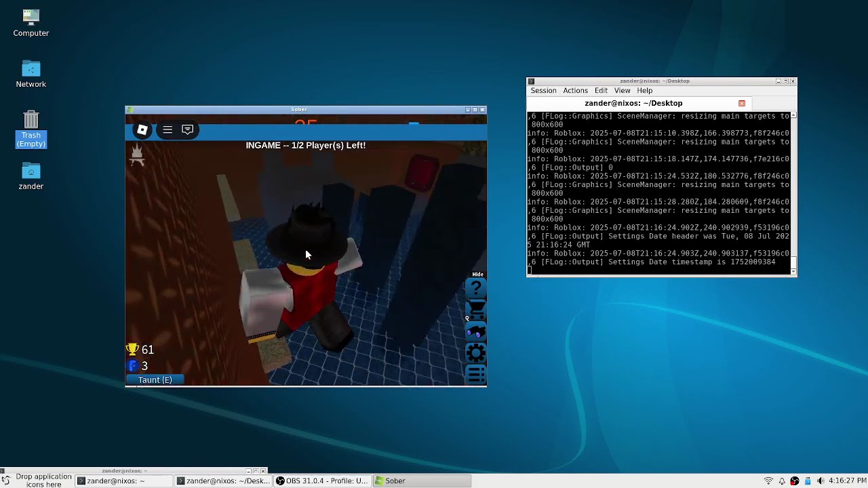Click the blue USB device tray icon
Viewport: 868px width, 488px height.
(x=808, y=481)
